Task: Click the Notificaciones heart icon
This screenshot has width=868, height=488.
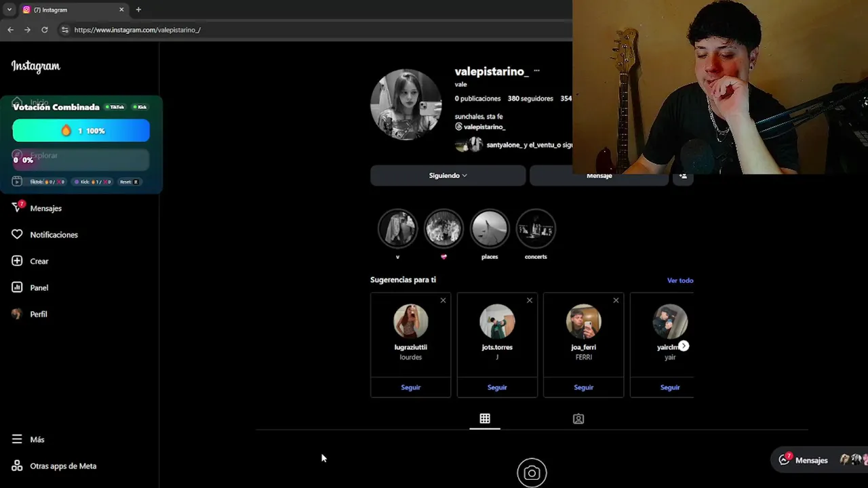Action: tap(17, 235)
